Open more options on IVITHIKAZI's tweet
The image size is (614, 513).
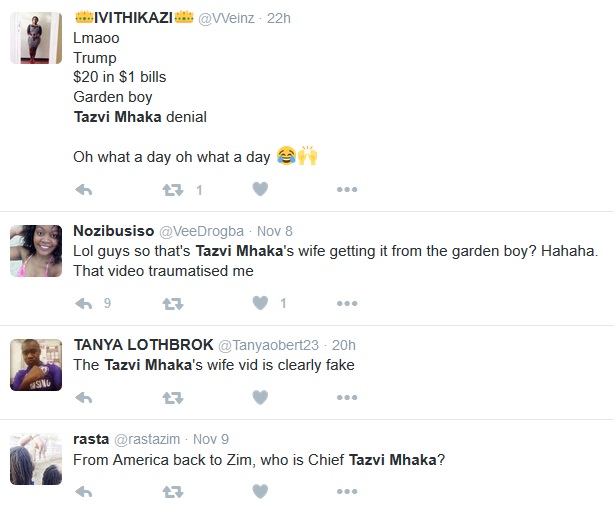[x=347, y=189]
